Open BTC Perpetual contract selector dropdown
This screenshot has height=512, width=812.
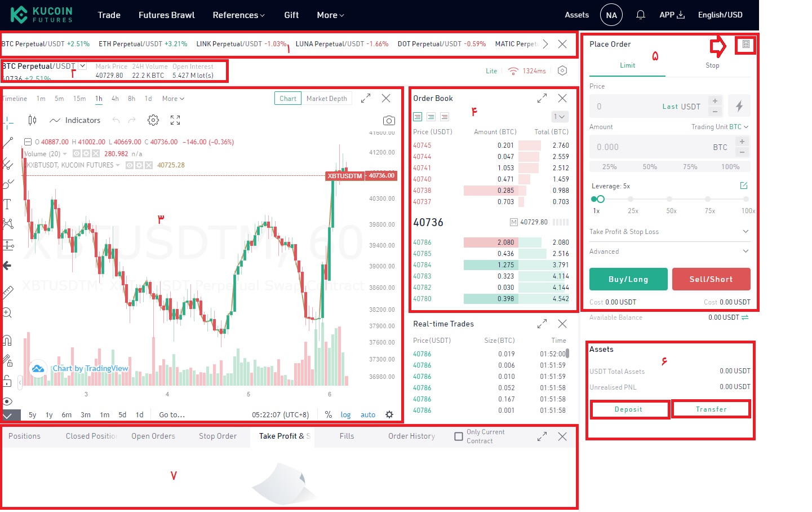[82, 66]
